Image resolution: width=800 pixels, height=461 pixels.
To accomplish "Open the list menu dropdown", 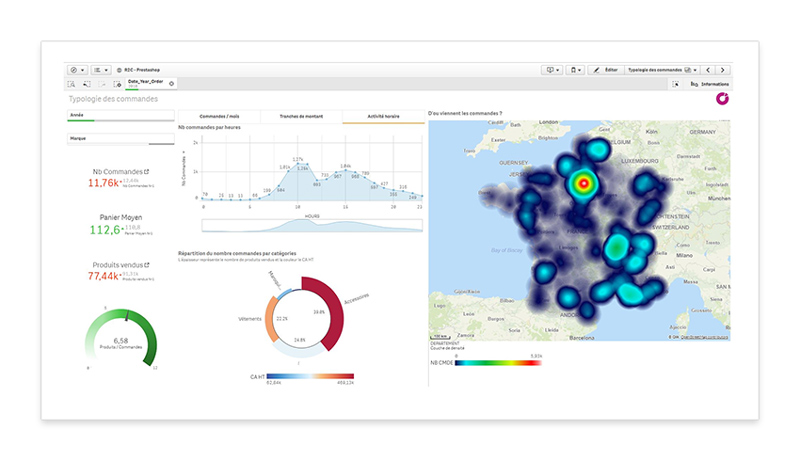I will [x=101, y=70].
